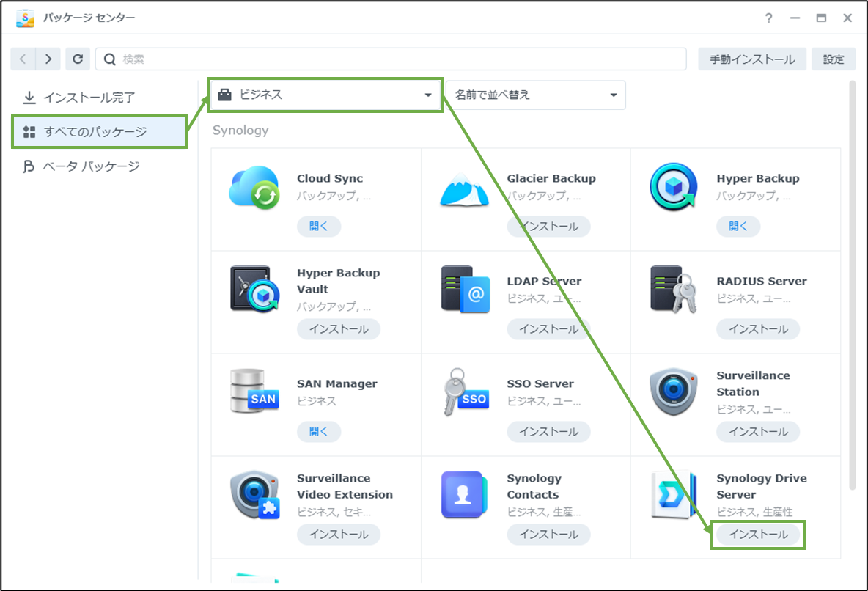Maximize the Package Center window
The image size is (868, 591).
coord(821,18)
